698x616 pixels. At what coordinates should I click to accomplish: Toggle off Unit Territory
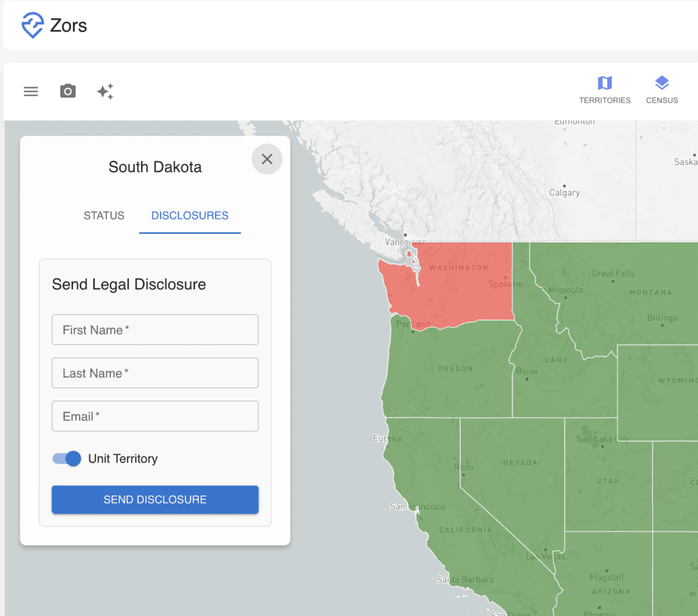(x=66, y=459)
